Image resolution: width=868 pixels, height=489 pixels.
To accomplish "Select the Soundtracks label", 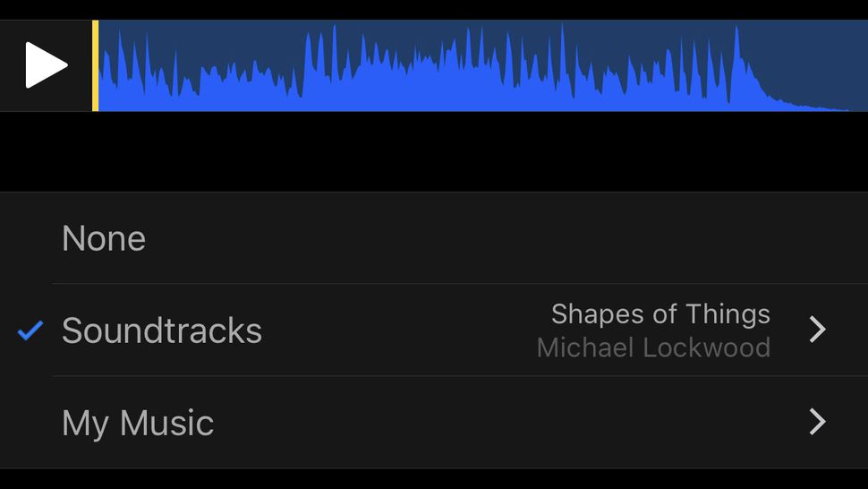I will point(162,330).
